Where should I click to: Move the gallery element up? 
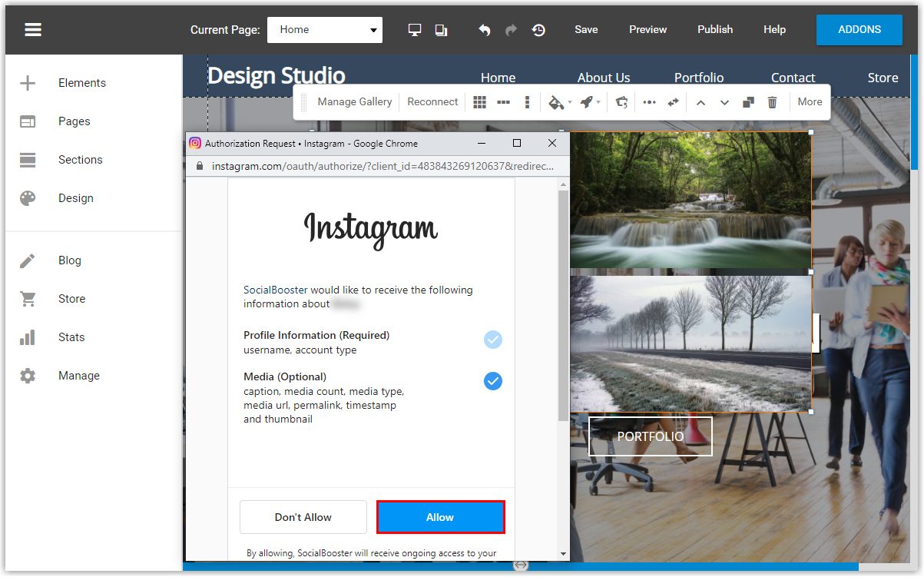[x=700, y=102]
